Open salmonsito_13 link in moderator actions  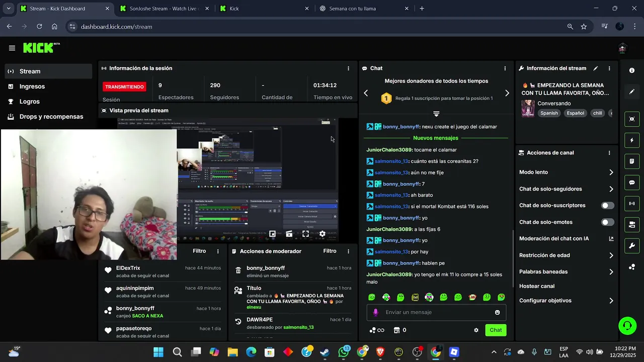coord(298,327)
